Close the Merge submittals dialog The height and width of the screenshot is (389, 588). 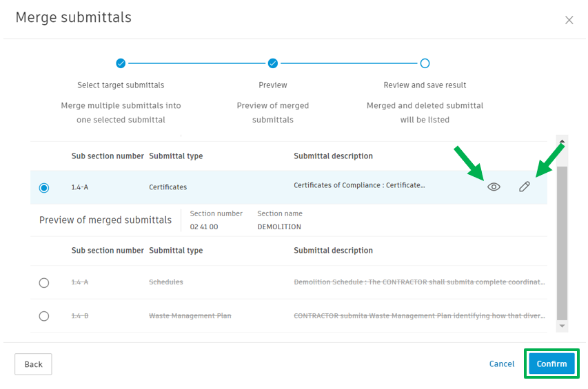pos(569,20)
